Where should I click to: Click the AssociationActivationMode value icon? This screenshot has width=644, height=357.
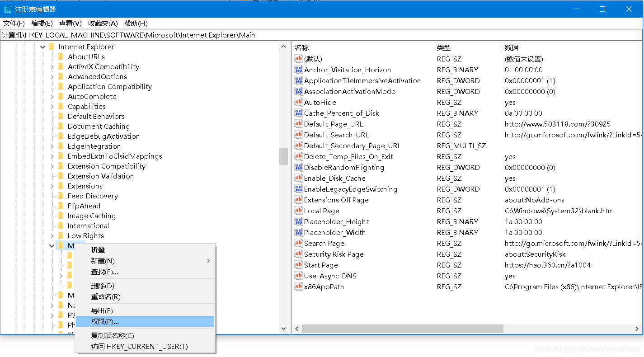tap(298, 91)
